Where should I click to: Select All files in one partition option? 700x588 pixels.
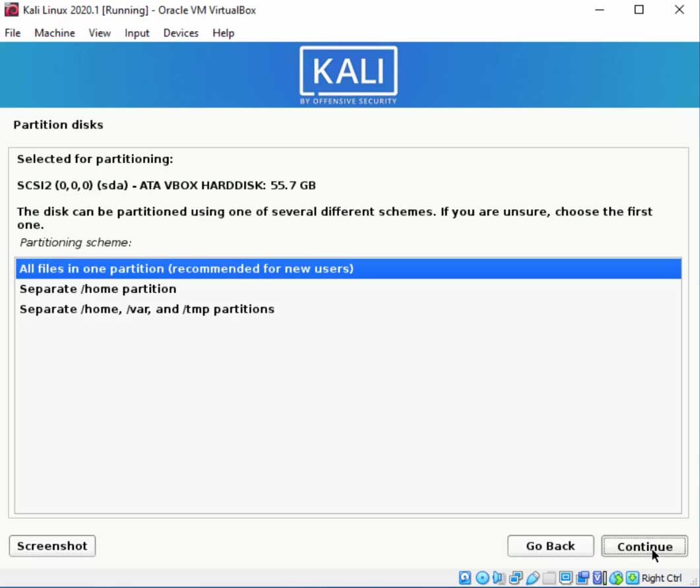(348, 269)
